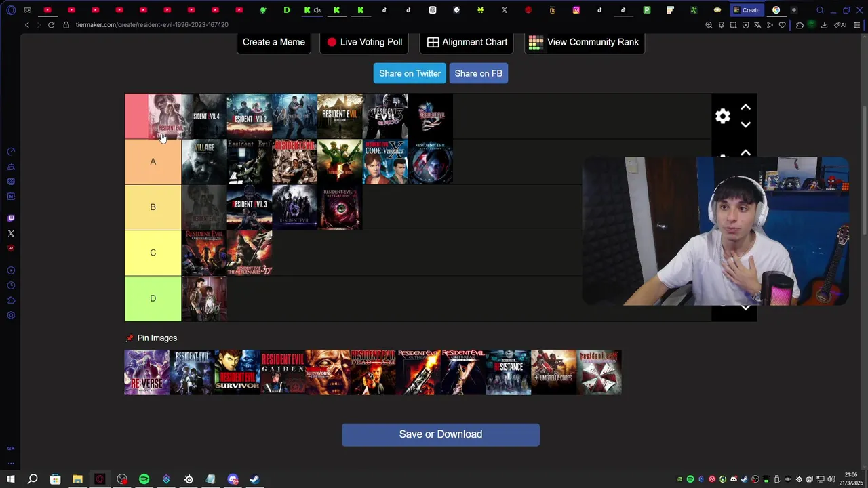Open Spotify from the taskbar
This screenshot has height=488, width=868.
click(144, 479)
